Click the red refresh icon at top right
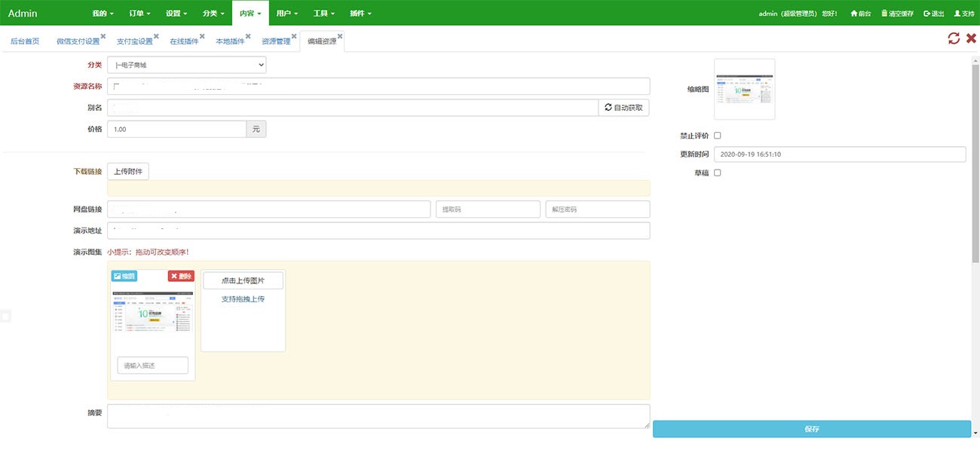The image size is (980, 453). [x=954, y=38]
